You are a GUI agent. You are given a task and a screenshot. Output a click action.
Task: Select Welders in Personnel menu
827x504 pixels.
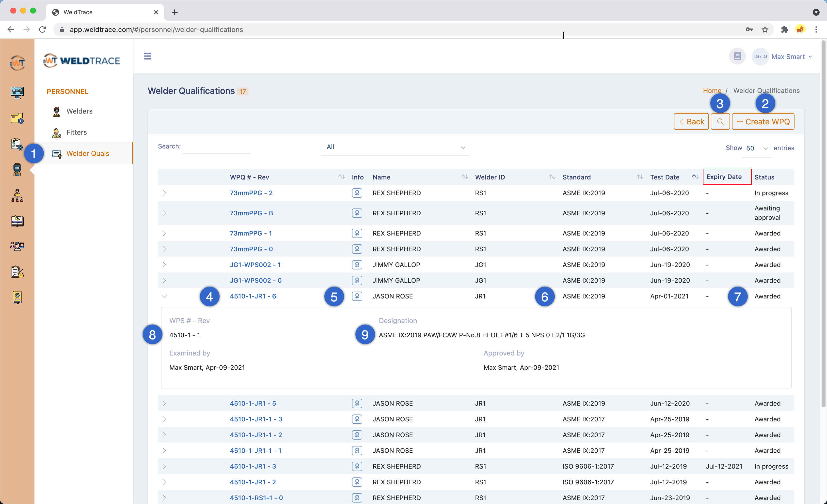coord(79,111)
